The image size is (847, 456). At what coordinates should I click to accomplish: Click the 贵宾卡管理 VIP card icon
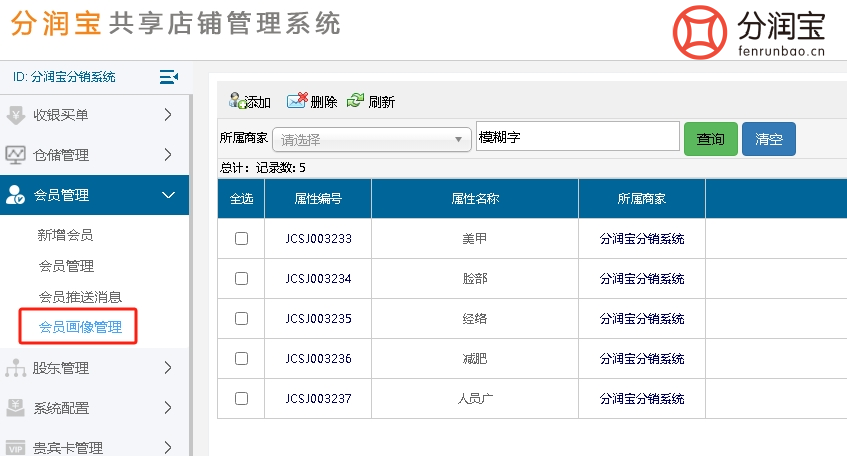click(15, 448)
